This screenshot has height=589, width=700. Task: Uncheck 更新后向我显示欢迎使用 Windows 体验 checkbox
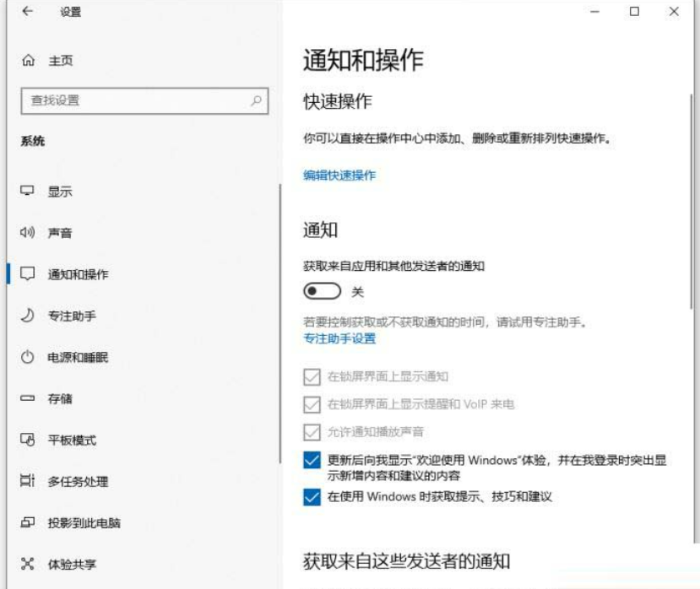312,460
